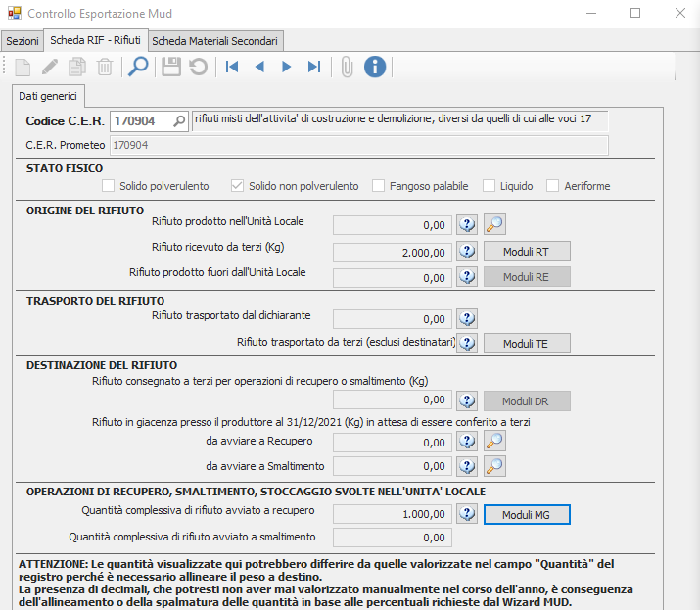Open Codice C.E.R. lookup magnifier
The width and height of the screenshot is (700, 610).
point(179,121)
